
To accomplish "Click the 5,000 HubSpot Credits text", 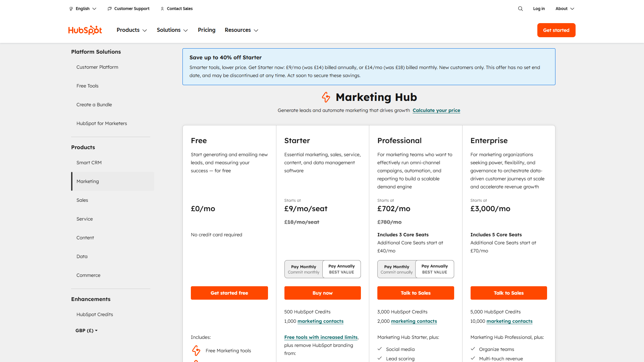I will pyautogui.click(x=495, y=312).
